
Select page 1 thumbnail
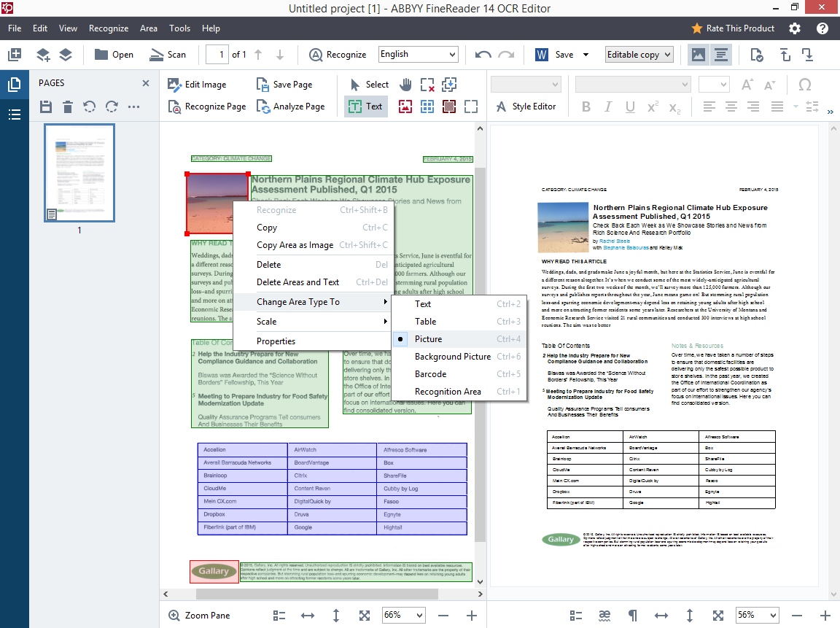pos(79,173)
